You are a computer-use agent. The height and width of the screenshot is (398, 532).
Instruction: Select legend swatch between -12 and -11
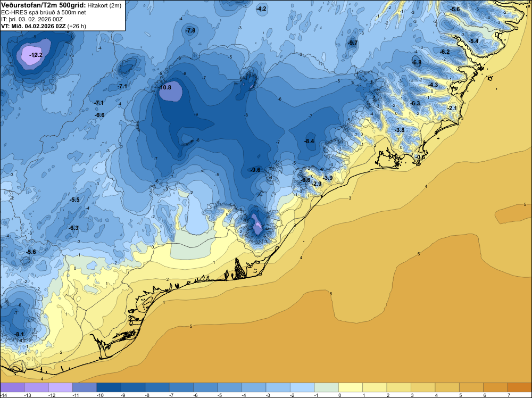[61, 387]
